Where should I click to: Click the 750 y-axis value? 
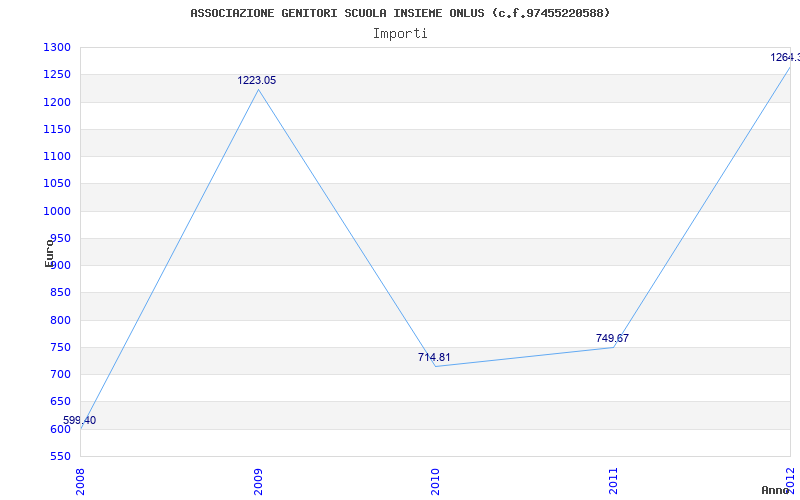pyautogui.click(x=60, y=347)
